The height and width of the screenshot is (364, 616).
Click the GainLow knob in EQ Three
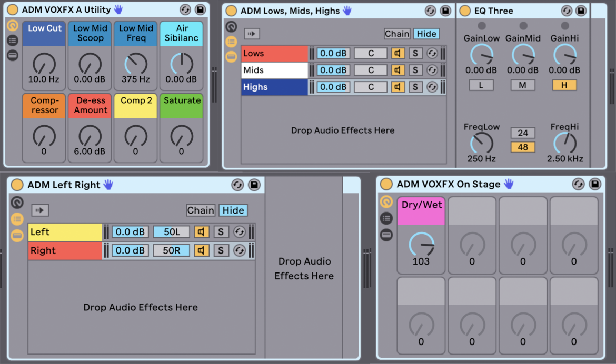pos(481,55)
